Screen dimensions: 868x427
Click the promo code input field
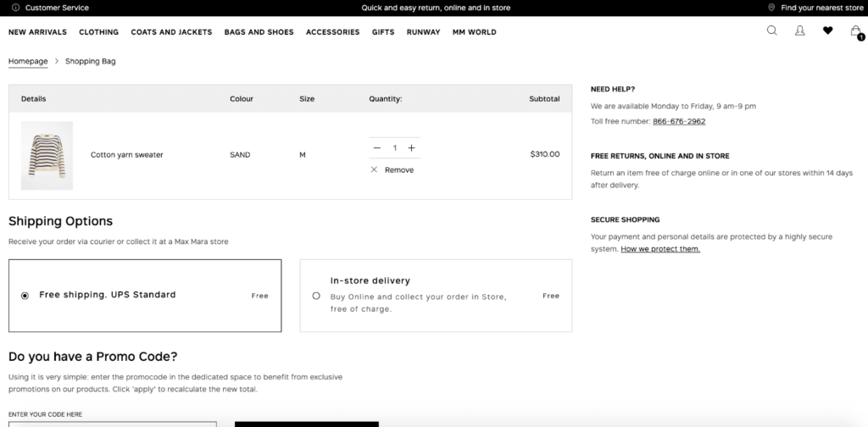coord(113,424)
